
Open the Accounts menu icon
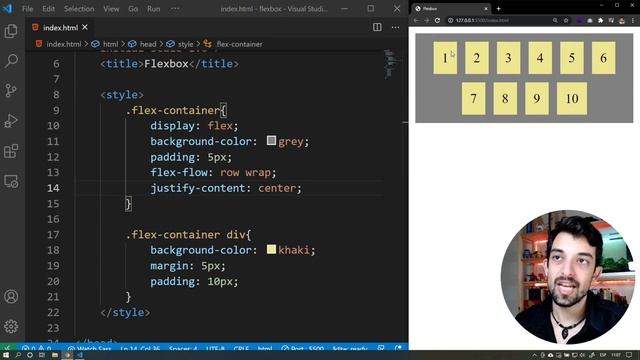point(11,297)
